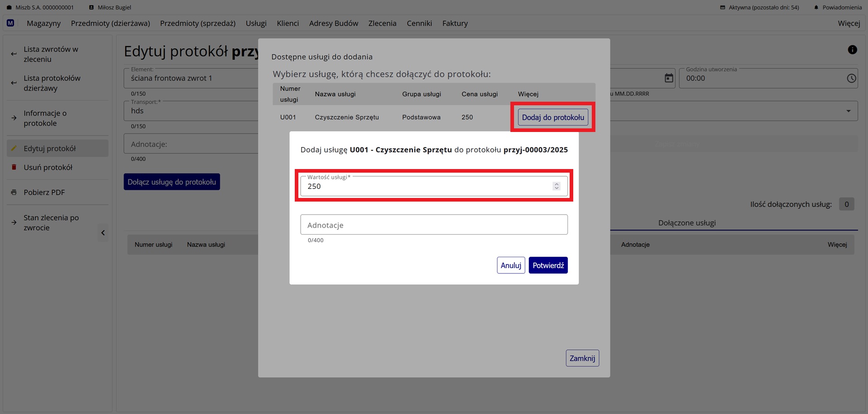Close the dialog with Zamknij
The height and width of the screenshot is (414, 868).
[x=582, y=358]
